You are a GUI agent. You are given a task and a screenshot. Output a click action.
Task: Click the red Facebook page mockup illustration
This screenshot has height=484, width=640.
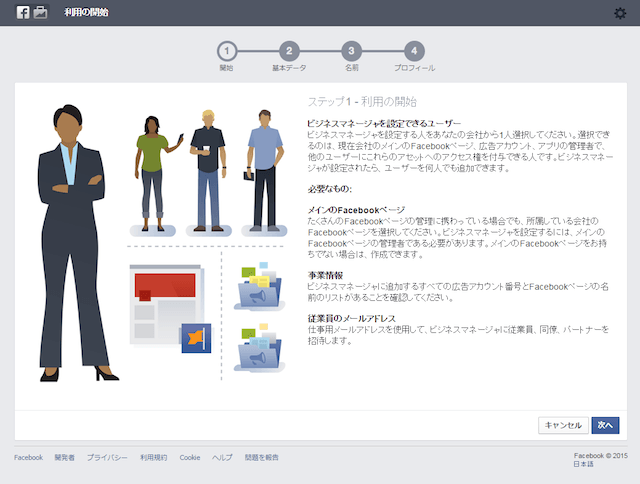tap(166, 304)
